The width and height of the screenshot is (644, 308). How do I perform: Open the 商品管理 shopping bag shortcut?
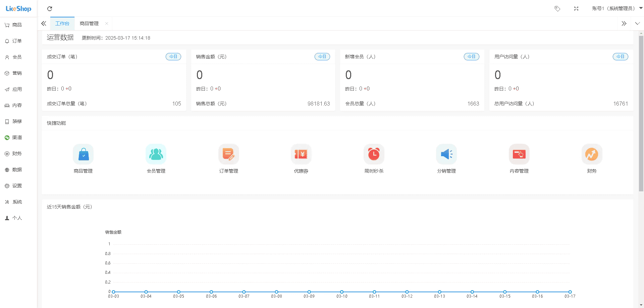(x=83, y=154)
